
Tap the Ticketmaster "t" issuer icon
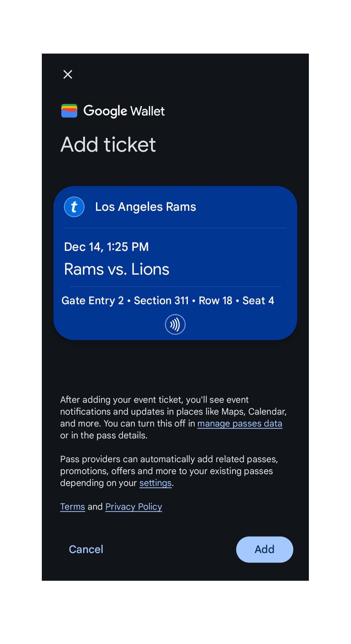coord(74,207)
